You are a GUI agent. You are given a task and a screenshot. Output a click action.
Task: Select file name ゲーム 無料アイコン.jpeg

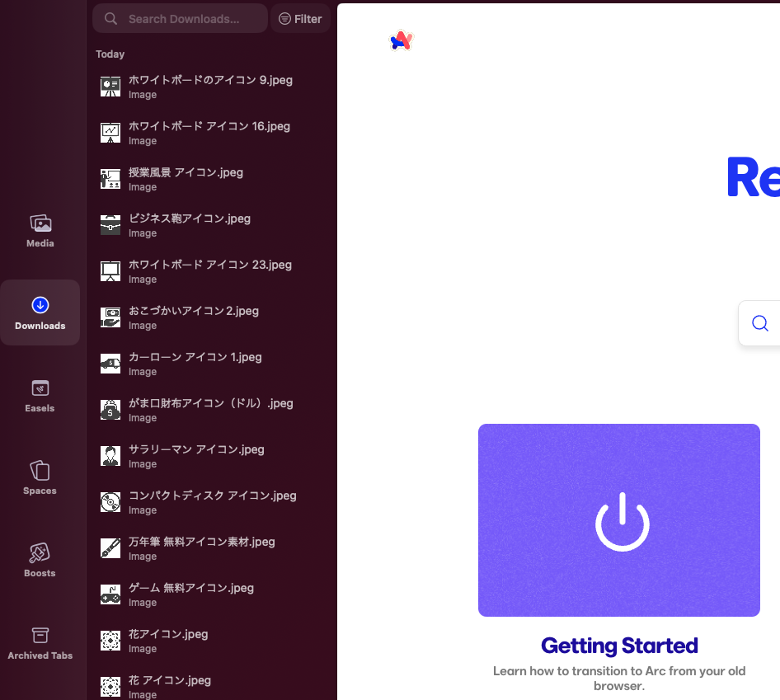[191, 588]
